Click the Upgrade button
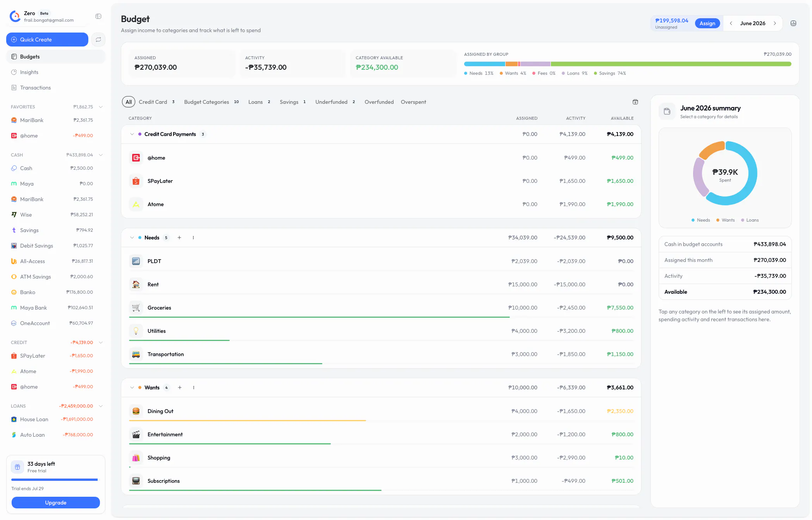The width and height of the screenshot is (812, 520). [x=56, y=503]
